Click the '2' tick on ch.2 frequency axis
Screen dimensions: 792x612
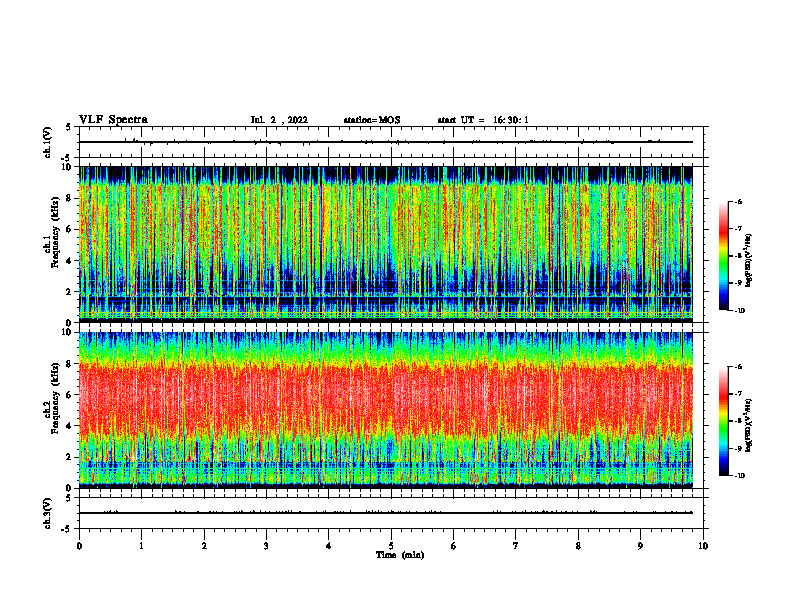click(70, 457)
